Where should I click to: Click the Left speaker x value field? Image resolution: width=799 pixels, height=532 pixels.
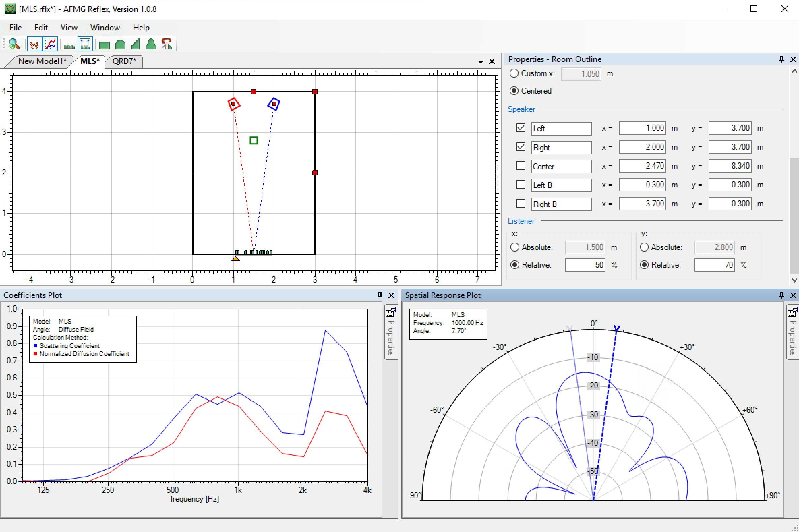[x=642, y=128]
